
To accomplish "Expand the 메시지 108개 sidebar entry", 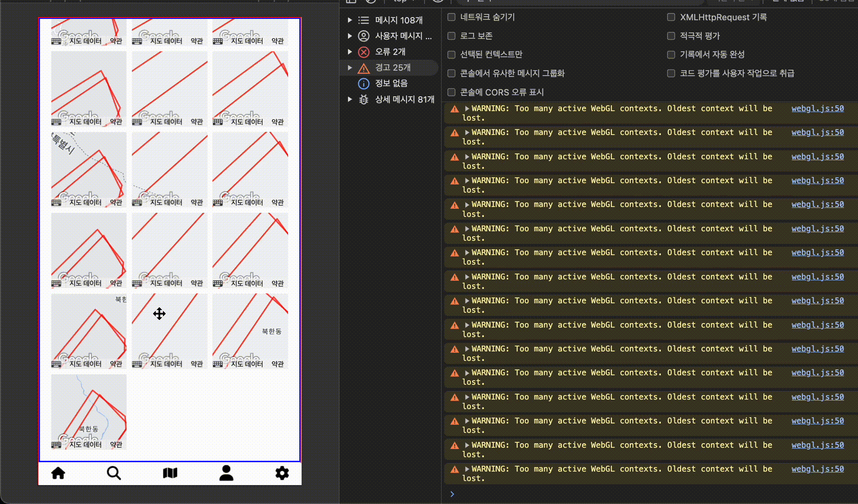I will tap(350, 20).
